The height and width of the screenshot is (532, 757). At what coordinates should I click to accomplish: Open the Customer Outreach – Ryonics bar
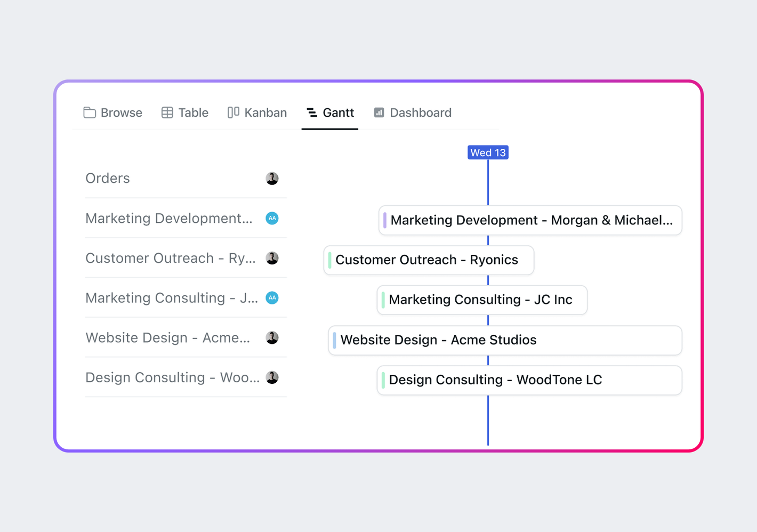pos(428,260)
